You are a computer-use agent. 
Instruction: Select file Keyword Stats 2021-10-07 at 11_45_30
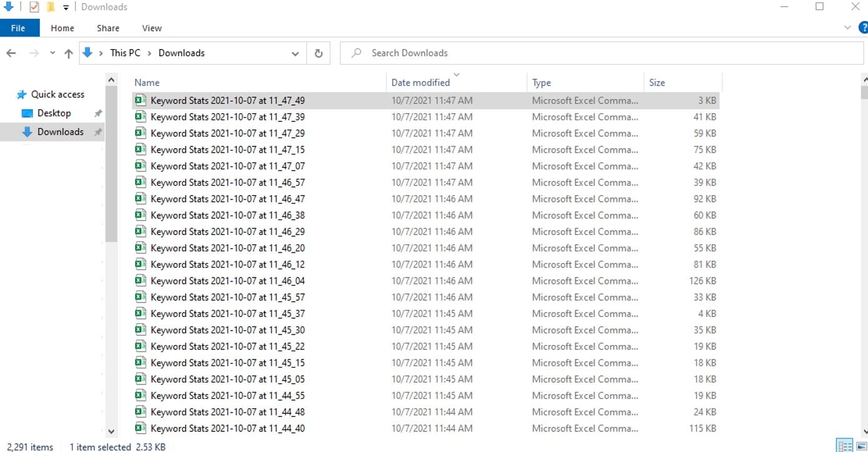click(x=228, y=330)
